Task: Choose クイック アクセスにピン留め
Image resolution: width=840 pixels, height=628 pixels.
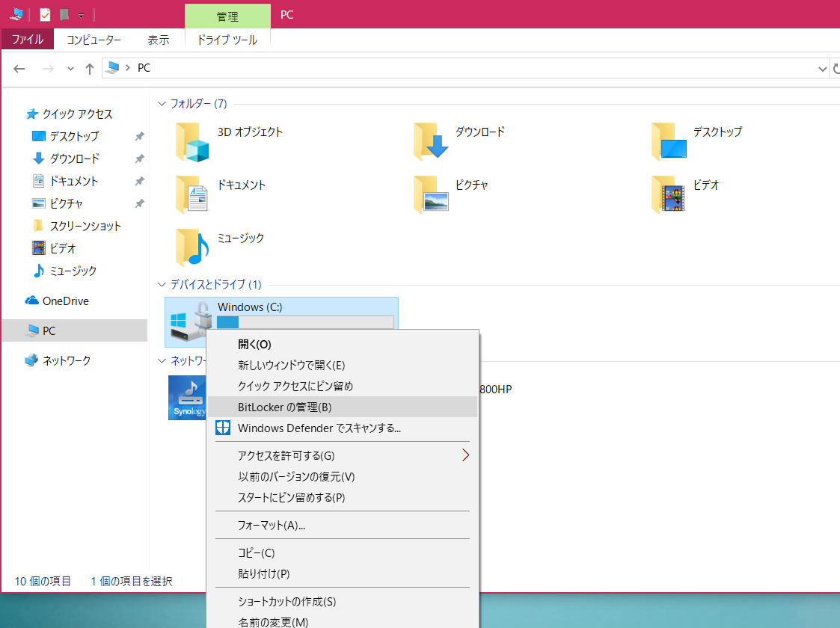Action: click(x=342, y=386)
